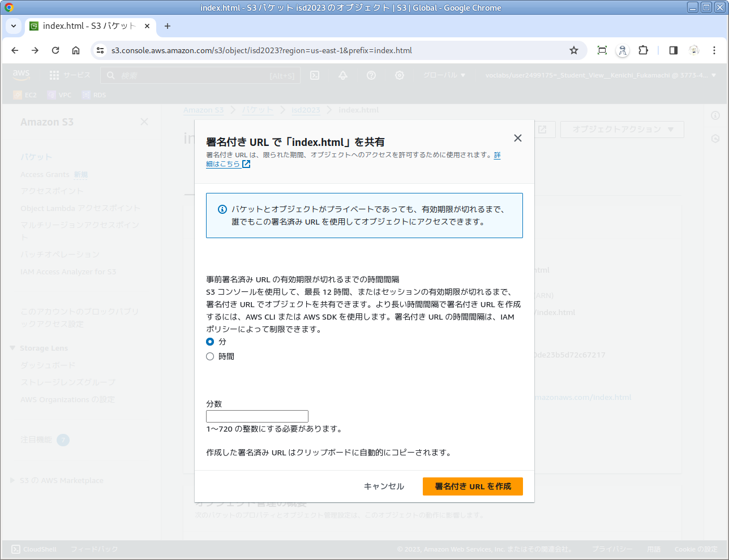Select the 時間 (hours) radio button
The height and width of the screenshot is (560, 729).
(x=210, y=356)
